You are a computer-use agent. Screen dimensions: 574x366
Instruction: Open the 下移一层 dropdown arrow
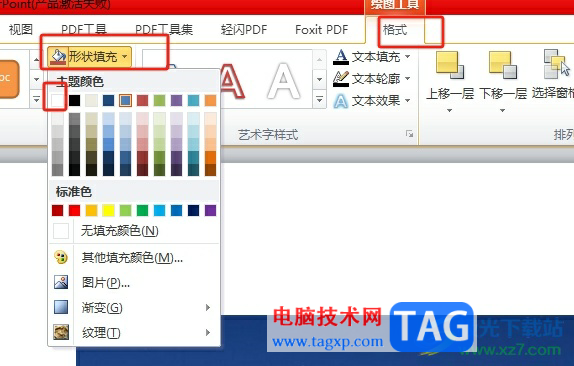pos(502,110)
